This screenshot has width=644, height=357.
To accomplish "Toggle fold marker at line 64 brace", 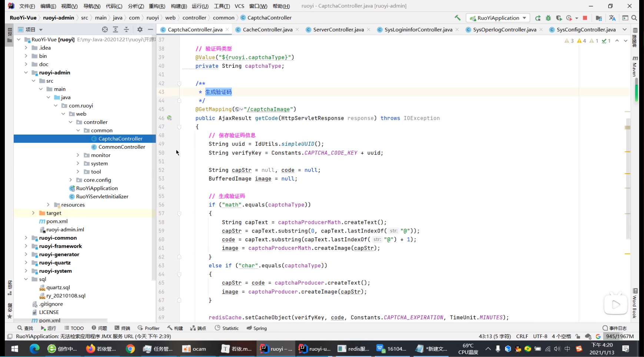I will [179, 274].
